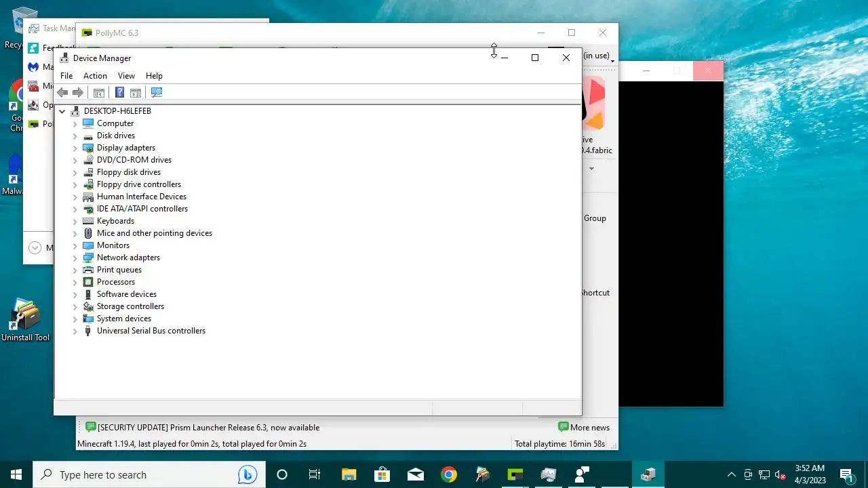The image size is (868, 488).
Task: Open Uninstall Tool desktop shortcut
Action: pos(26,320)
